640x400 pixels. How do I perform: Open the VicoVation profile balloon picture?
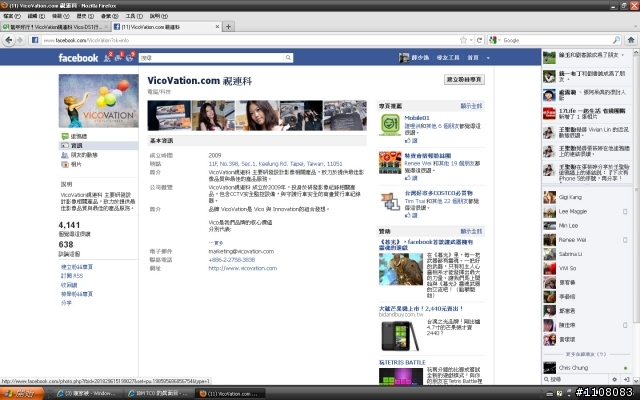click(x=98, y=101)
